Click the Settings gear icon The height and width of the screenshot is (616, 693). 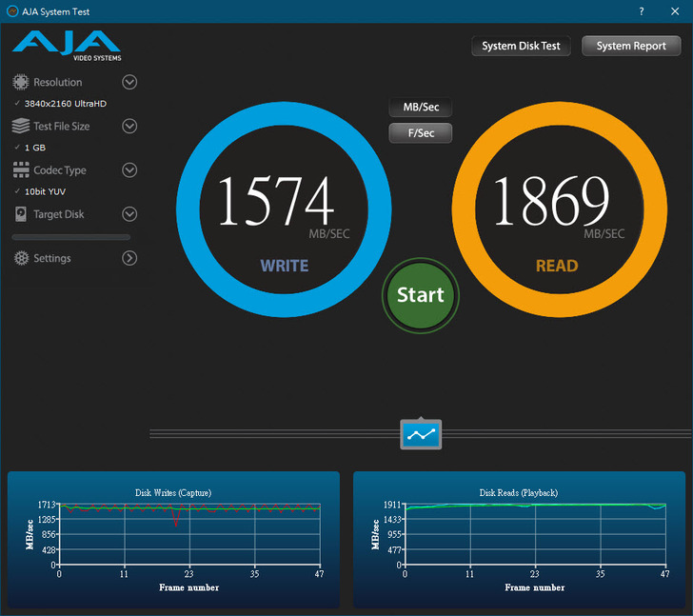tap(20, 258)
